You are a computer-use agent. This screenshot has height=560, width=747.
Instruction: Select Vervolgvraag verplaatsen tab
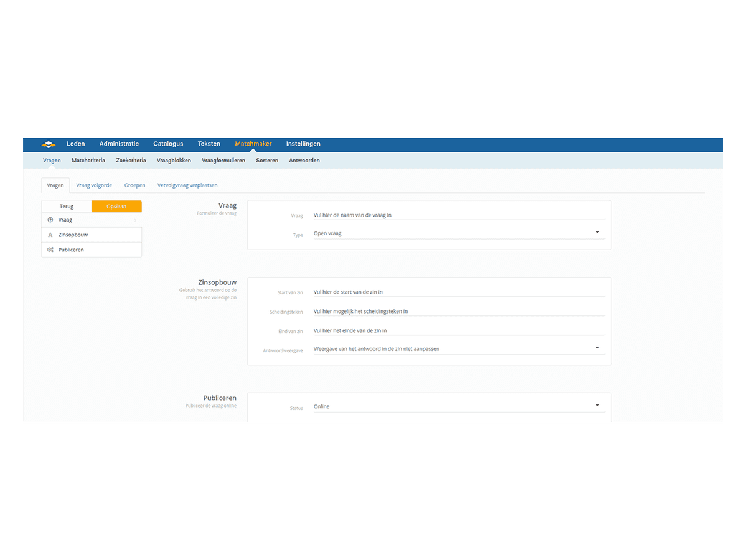point(187,185)
